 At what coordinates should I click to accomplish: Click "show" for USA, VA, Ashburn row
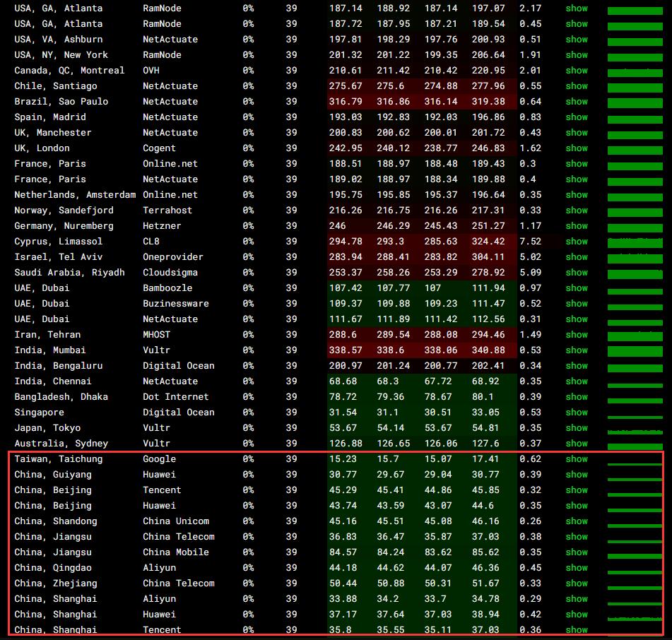click(x=577, y=40)
